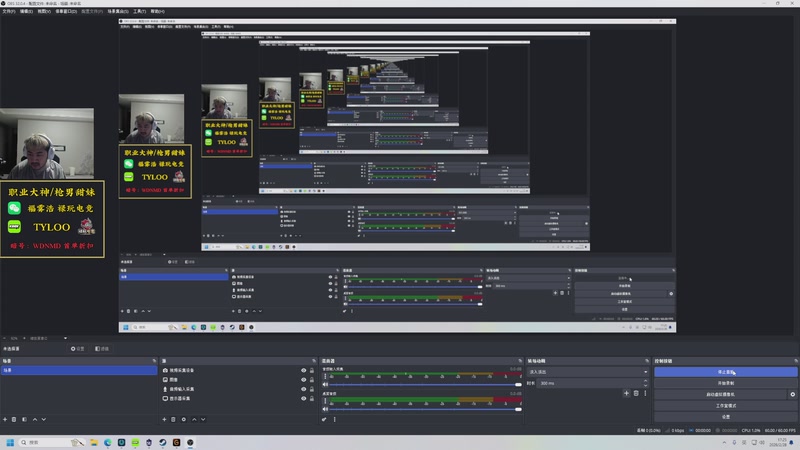Open desktop audio channel three-dot options
Screen dimensions: 800x450
[326, 401]
